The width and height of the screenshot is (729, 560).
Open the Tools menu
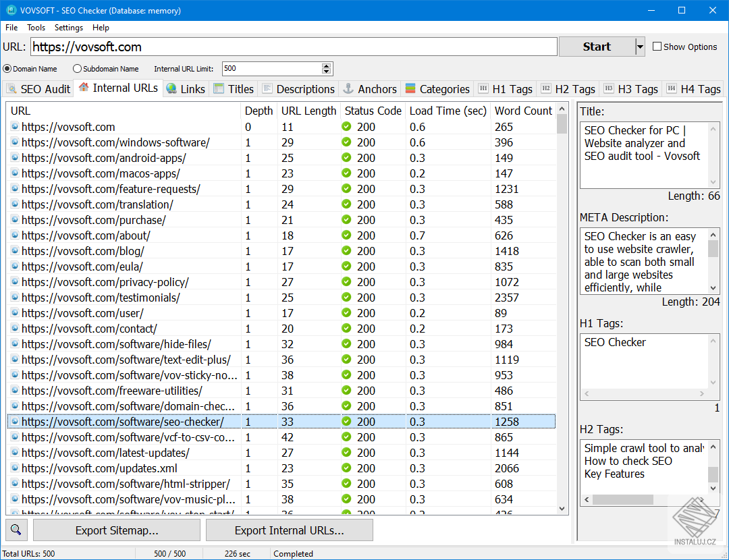tap(36, 28)
